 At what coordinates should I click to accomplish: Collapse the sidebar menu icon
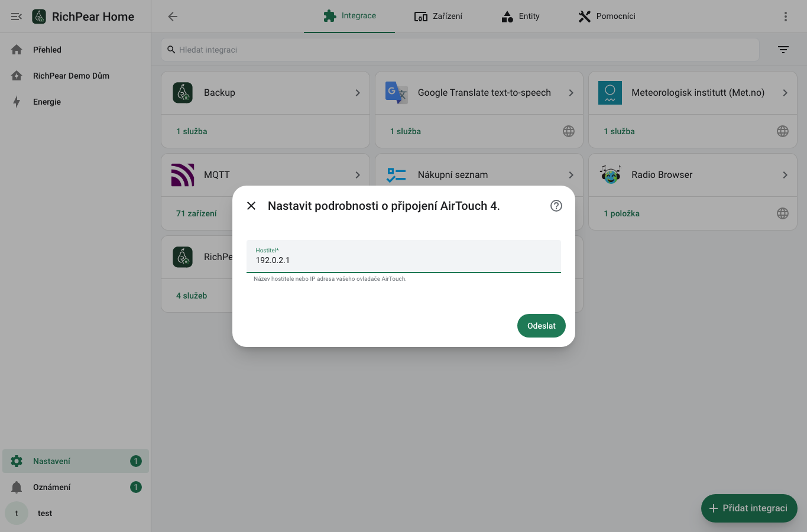17,17
